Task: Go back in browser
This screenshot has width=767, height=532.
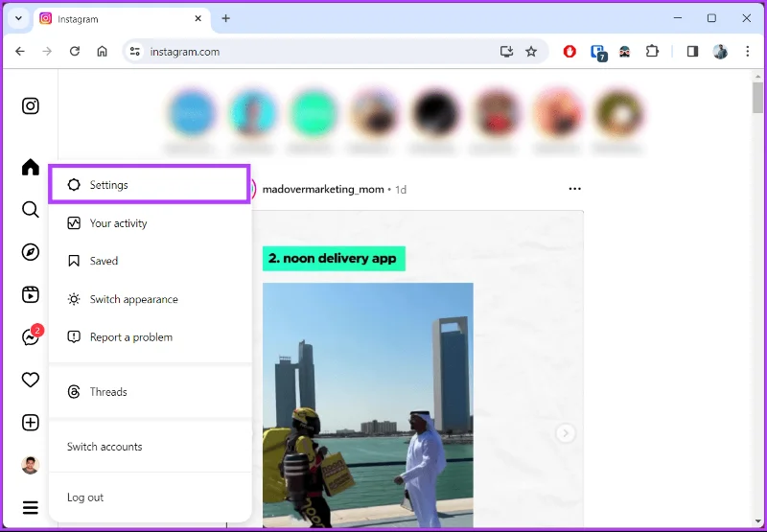Action: coord(19,52)
